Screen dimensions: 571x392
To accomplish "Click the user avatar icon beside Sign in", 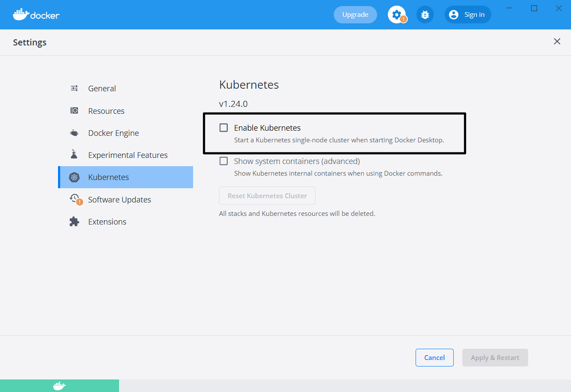I will 454,15.
